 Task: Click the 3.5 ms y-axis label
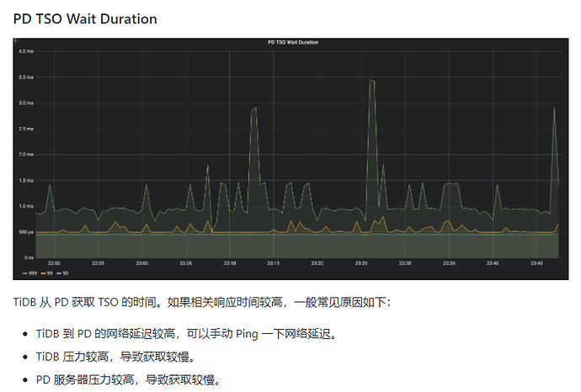pos(26,77)
